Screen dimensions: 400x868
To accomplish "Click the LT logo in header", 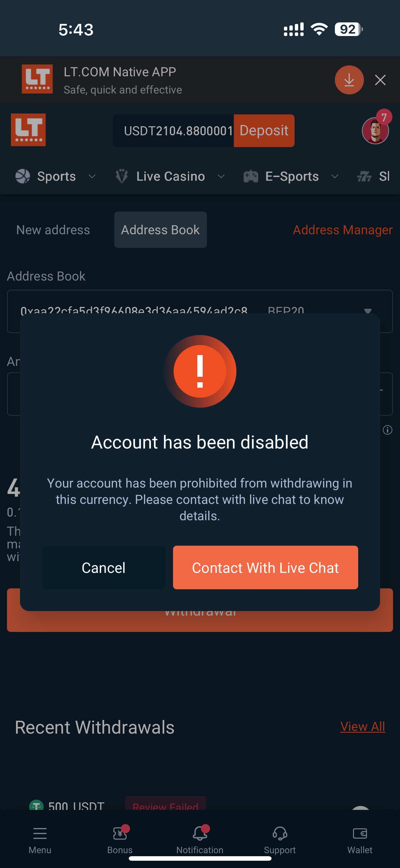I will 28,130.
